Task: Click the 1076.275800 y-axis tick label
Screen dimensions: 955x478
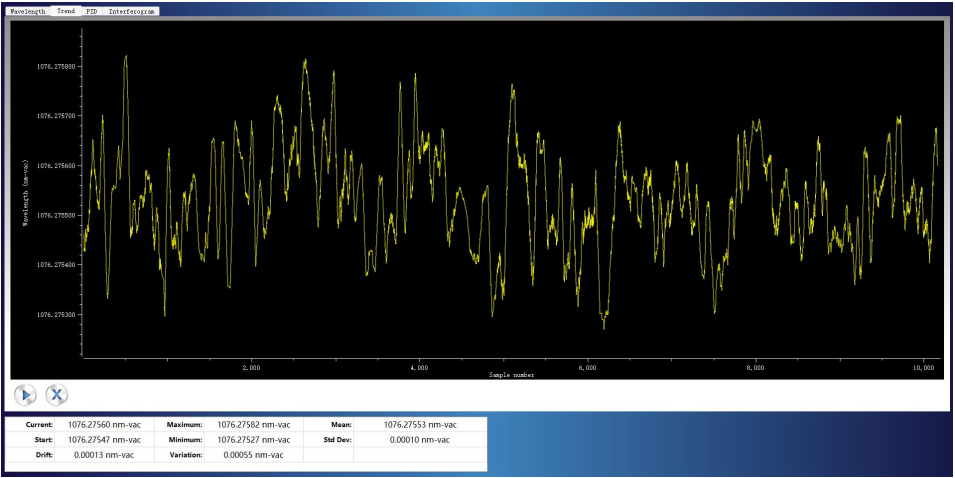Action: pos(56,66)
